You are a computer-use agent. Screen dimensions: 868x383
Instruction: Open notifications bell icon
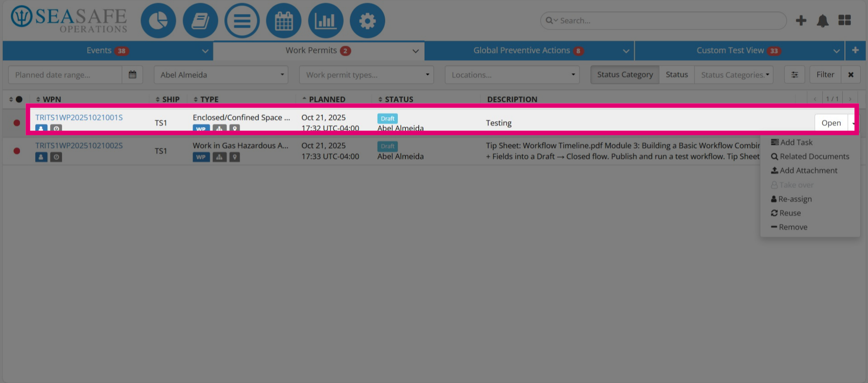pyautogui.click(x=823, y=20)
